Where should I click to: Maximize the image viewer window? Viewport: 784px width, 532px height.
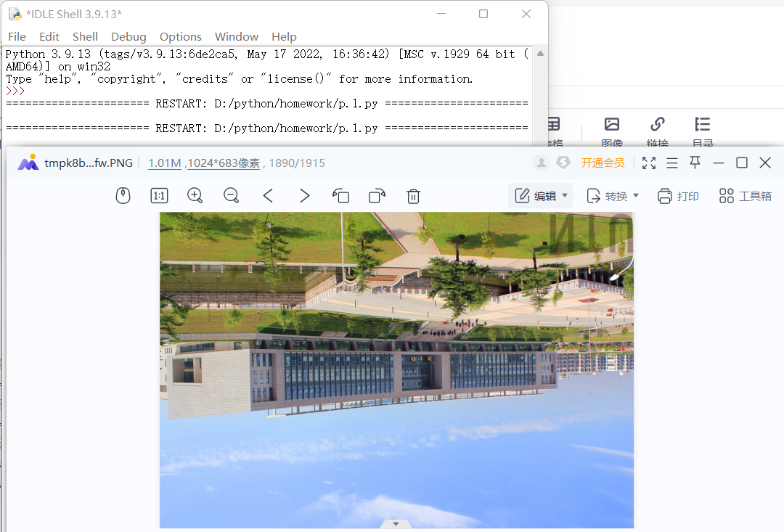click(x=742, y=163)
